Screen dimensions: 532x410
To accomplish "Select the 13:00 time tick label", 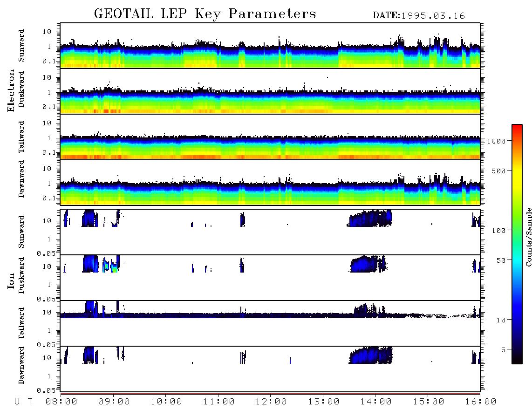I will click(323, 402).
